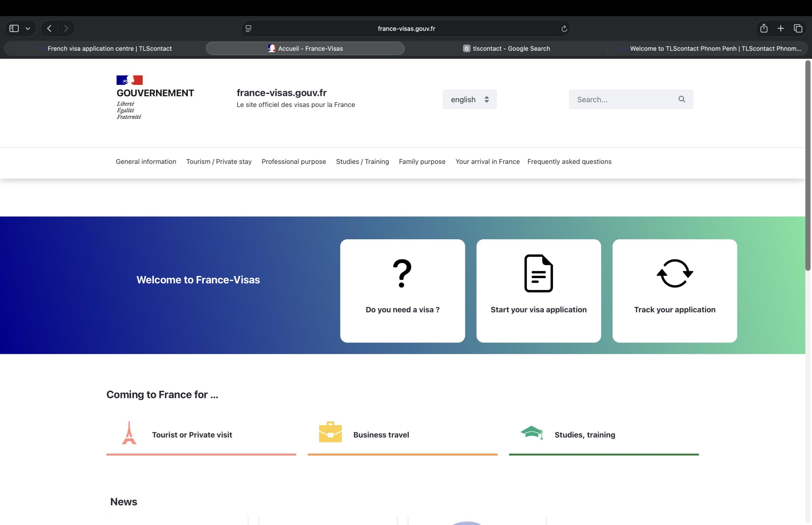
Task: Open Safari share sheet icon
Action: 763,28
